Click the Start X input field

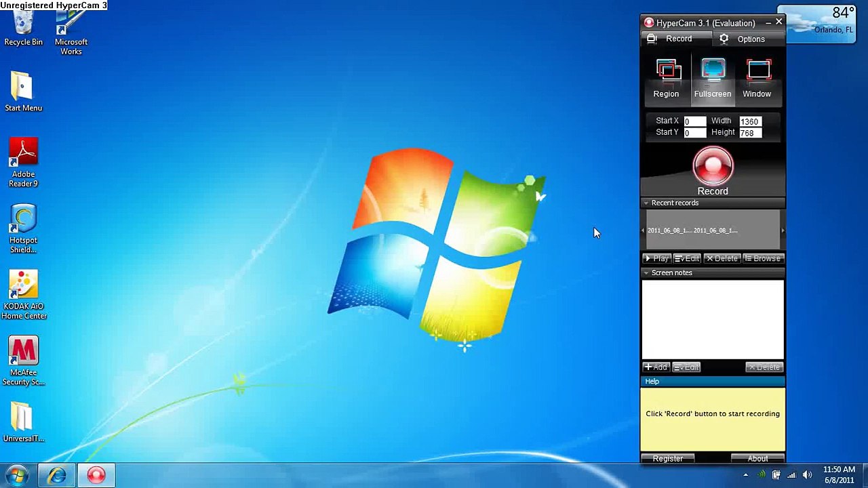[694, 121]
